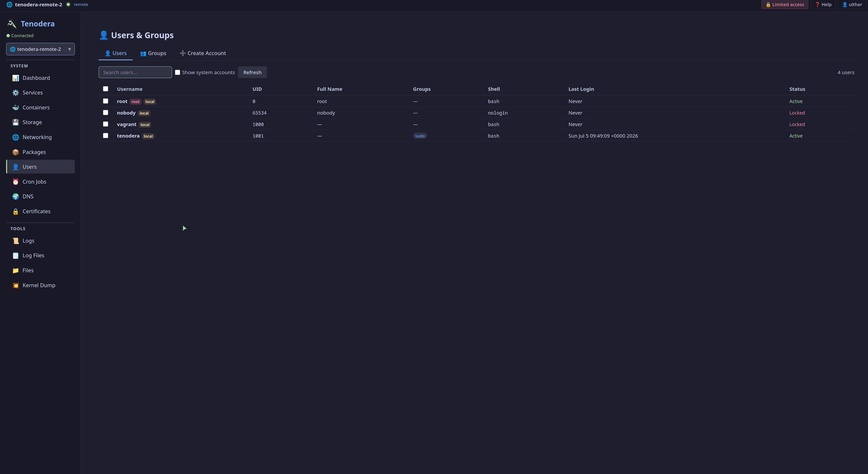Click the Users person icon in sidebar

click(x=15, y=167)
